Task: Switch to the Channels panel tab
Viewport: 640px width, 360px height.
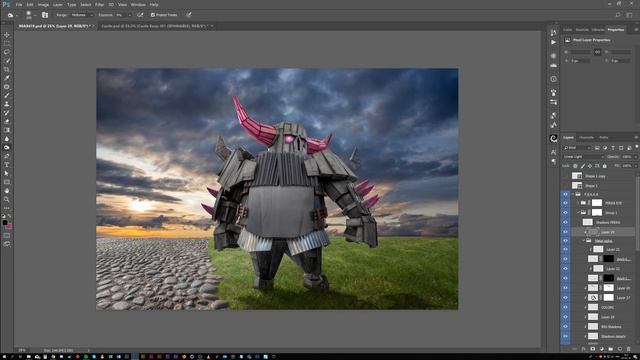Action: (x=586, y=138)
